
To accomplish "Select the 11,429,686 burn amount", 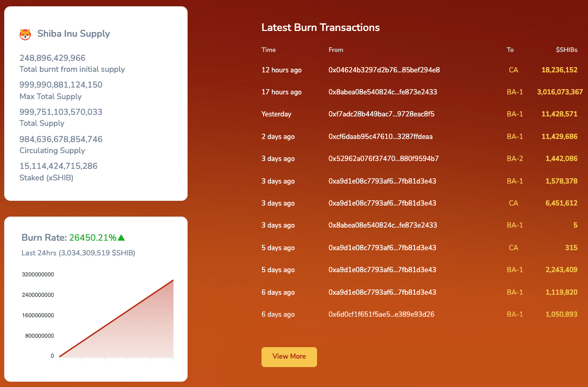I will coord(559,137).
